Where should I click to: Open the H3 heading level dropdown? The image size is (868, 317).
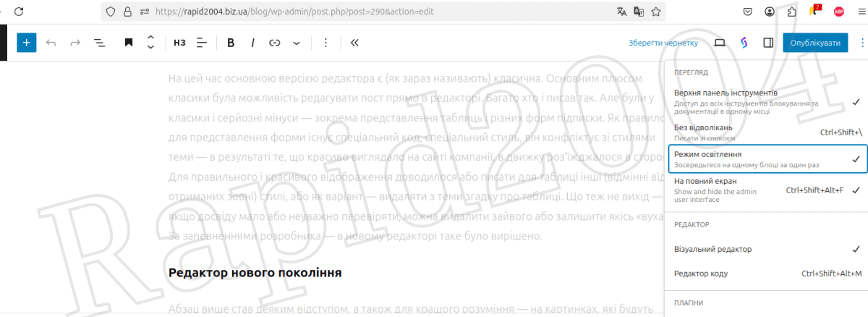click(179, 43)
